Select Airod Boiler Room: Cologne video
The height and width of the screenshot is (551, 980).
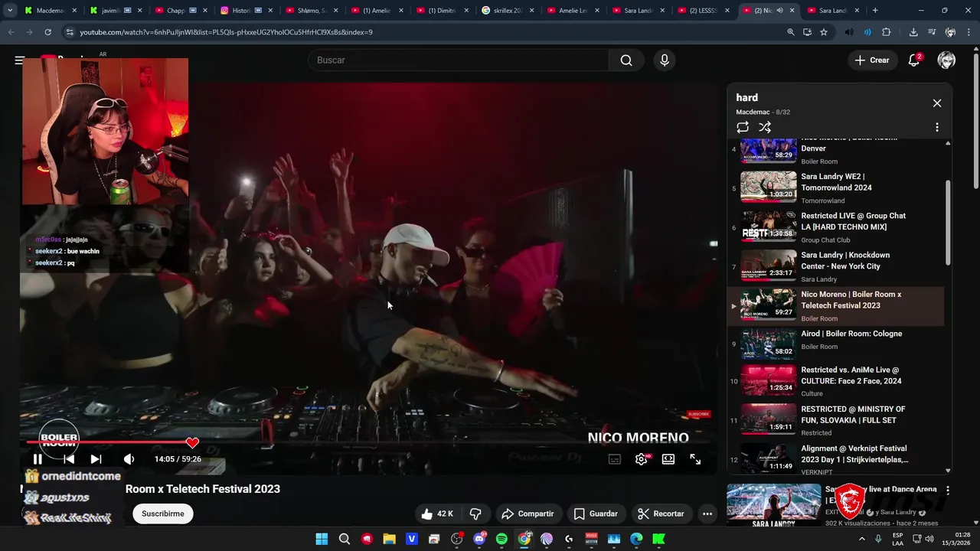835,345
